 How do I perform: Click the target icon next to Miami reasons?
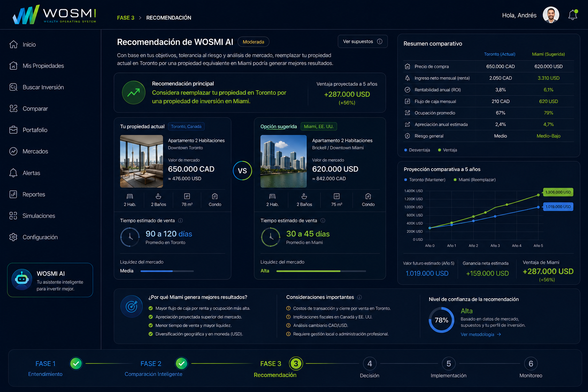(131, 307)
